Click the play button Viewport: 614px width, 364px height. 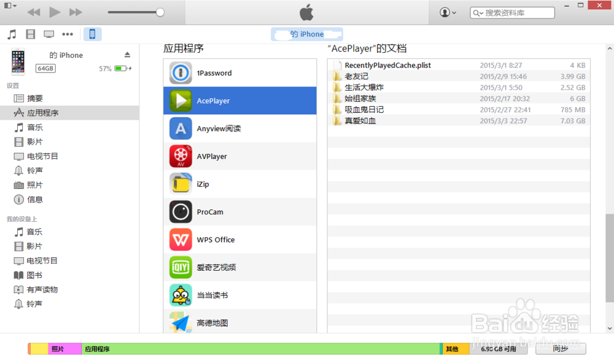click(55, 12)
